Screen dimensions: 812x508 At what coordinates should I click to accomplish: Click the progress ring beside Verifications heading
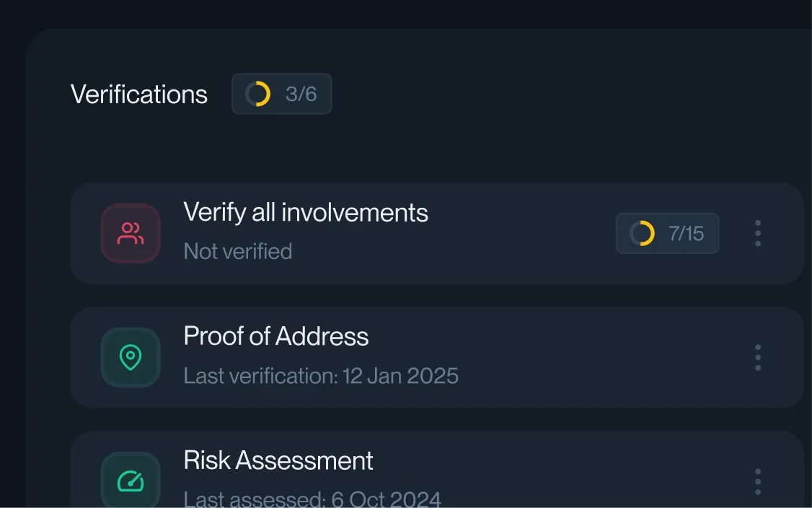point(259,93)
